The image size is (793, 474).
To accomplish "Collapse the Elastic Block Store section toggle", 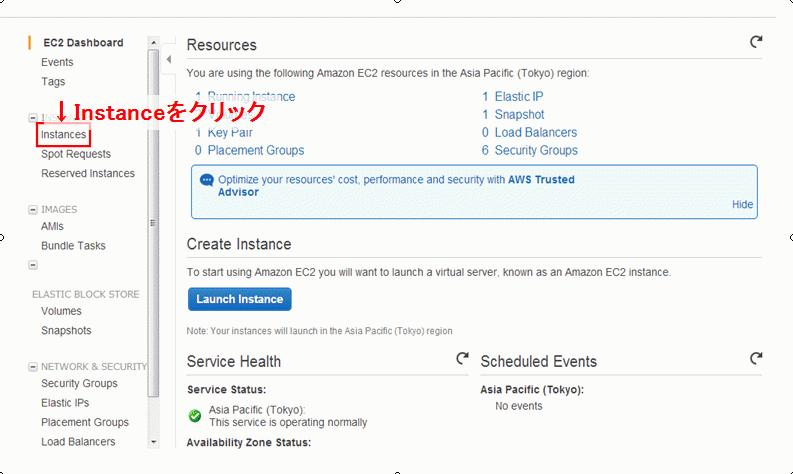I will pyautogui.click(x=33, y=265).
